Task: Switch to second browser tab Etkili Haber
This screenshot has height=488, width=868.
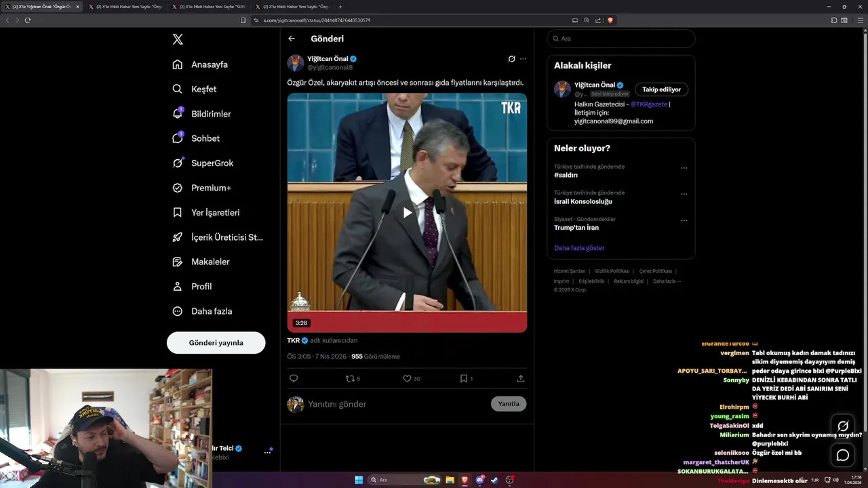Action: 125,7
